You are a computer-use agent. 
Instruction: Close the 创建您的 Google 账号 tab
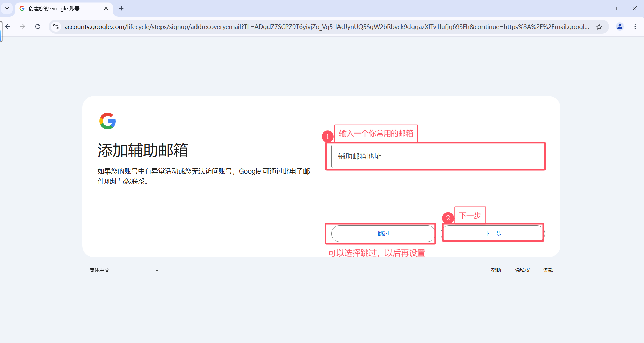click(x=106, y=8)
